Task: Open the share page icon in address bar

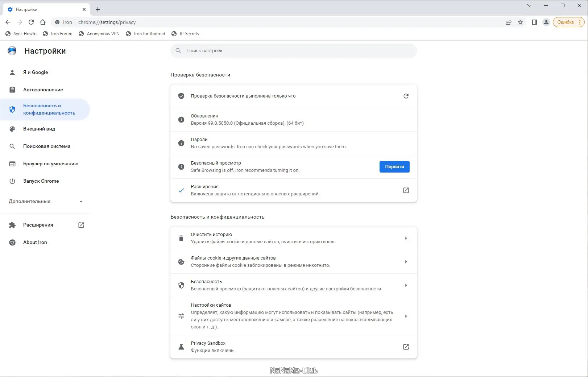Action: (509, 22)
